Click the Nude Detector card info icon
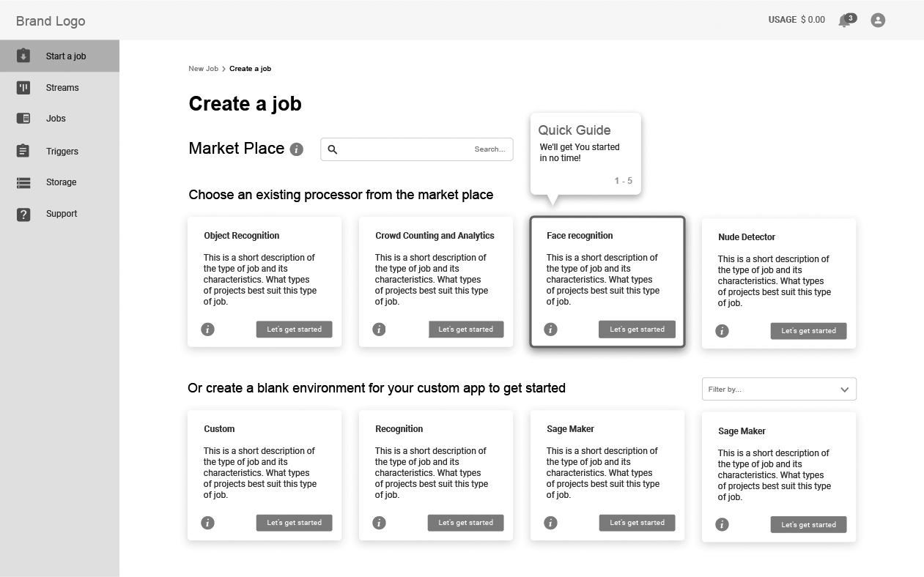Image resolution: width=924 pixels, height=577 pixels. 722,331
